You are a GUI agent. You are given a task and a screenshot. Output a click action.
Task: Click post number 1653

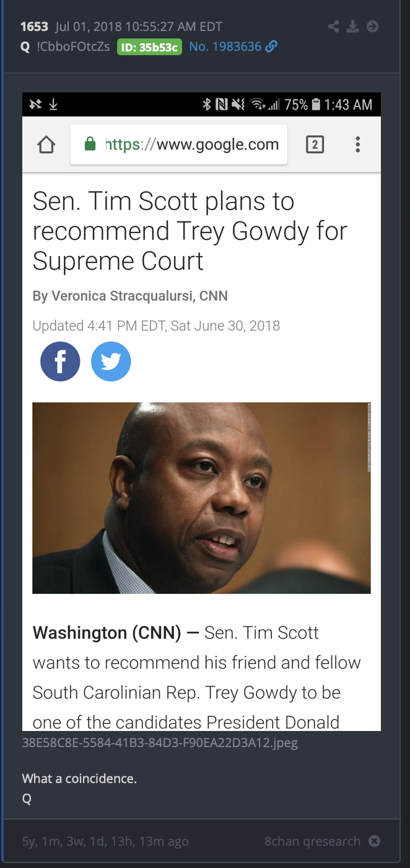pyautogui.click(x=34, y=27)
